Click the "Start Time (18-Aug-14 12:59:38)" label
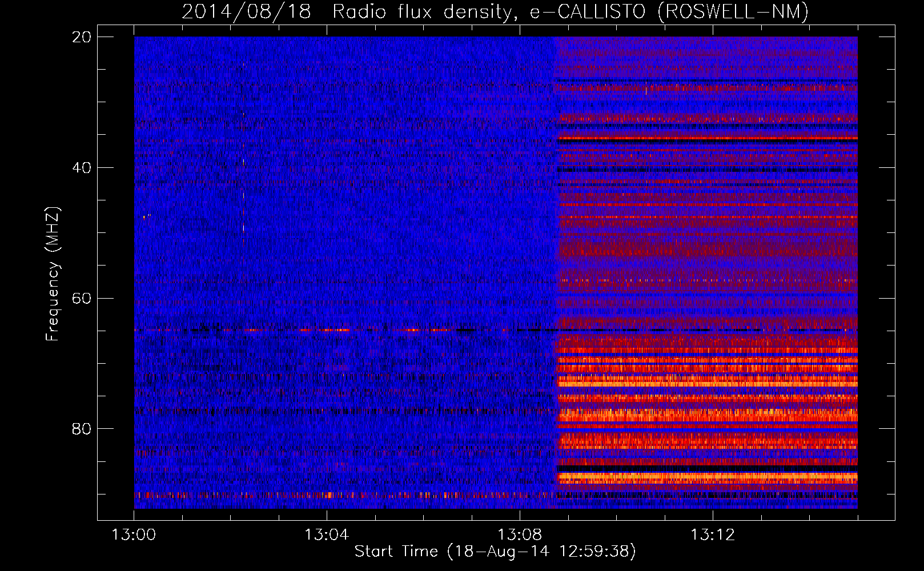Image resolution: width=924 pixels, height=571 pixels. coord(495,552)
